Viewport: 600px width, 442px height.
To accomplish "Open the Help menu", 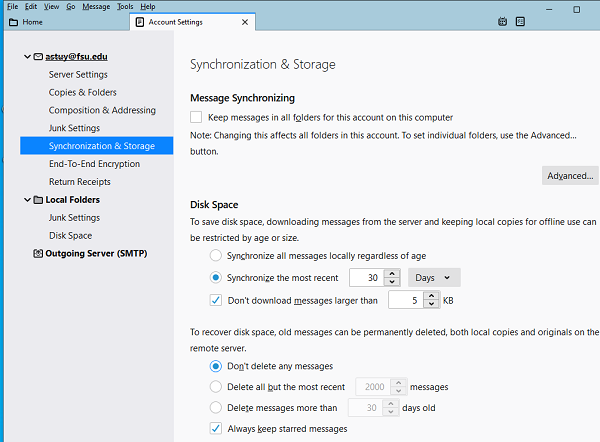I will pyautogui.click(x=148, y=7).
